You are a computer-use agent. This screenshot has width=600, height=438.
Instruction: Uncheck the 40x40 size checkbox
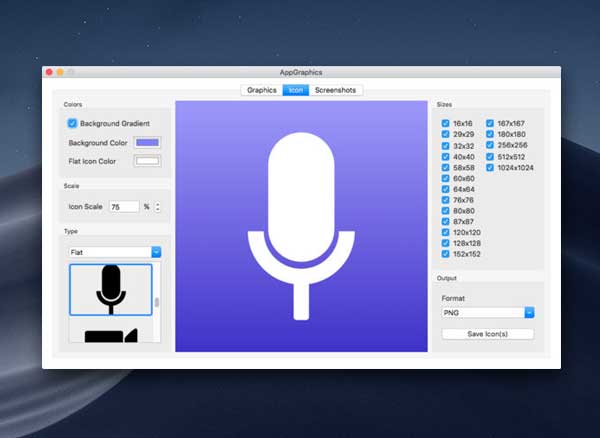[x=445, y=156]
